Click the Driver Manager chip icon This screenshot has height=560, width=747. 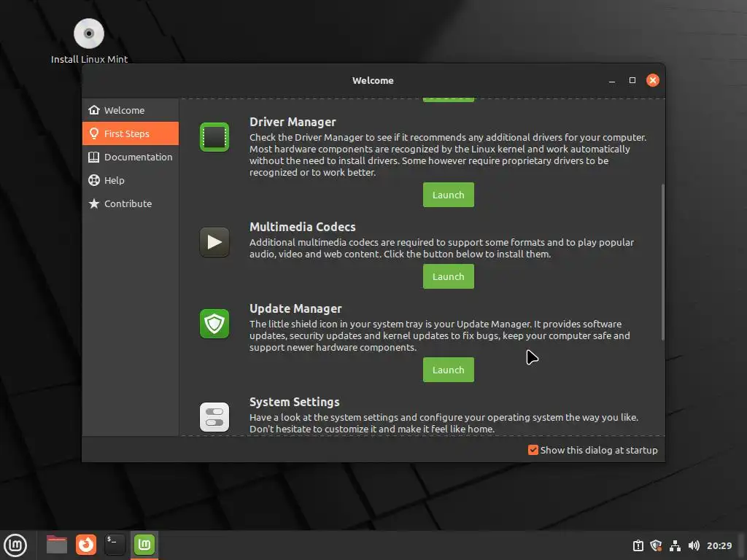(214, 137)
